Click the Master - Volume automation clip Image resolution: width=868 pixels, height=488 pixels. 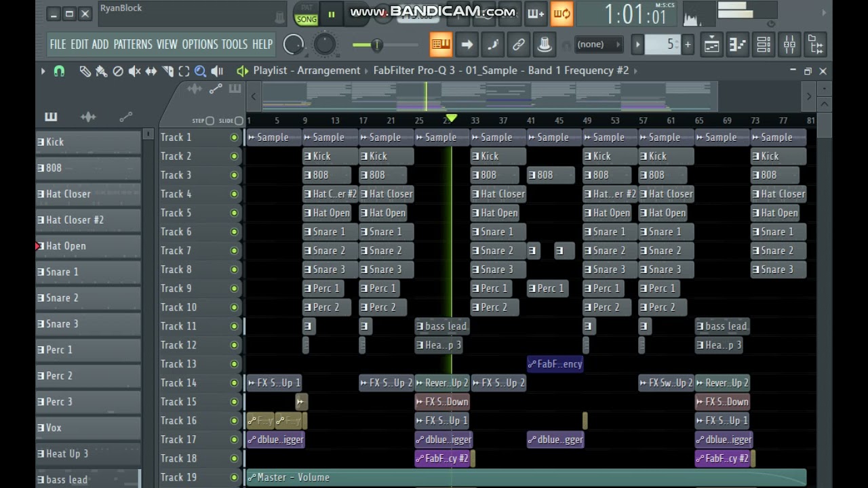(x=526, y=477)
